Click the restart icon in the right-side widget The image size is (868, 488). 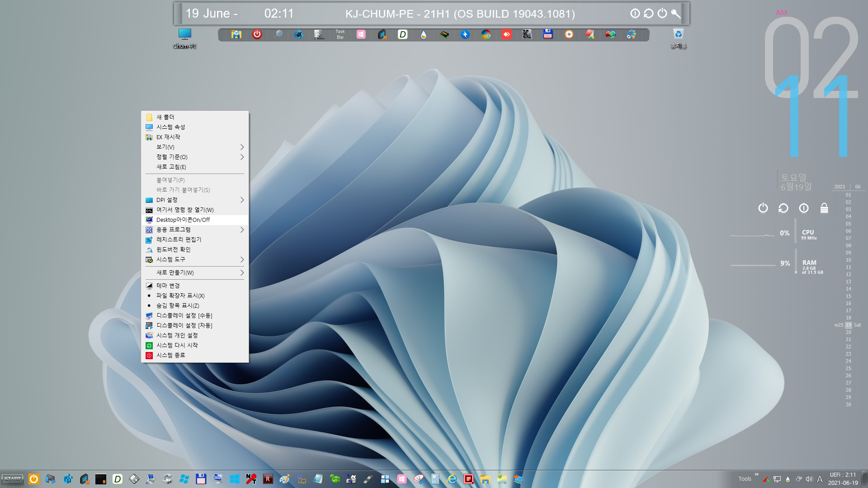(x=783, y=208)
